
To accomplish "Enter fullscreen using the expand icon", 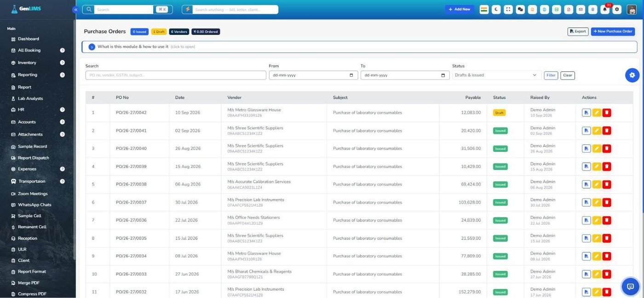I will pos(508,9).
